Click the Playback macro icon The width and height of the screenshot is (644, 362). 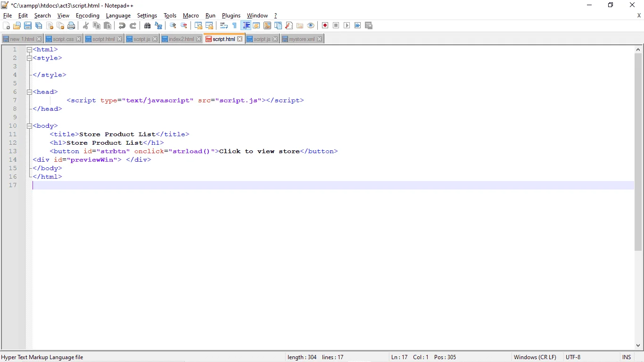pos(347,25)
